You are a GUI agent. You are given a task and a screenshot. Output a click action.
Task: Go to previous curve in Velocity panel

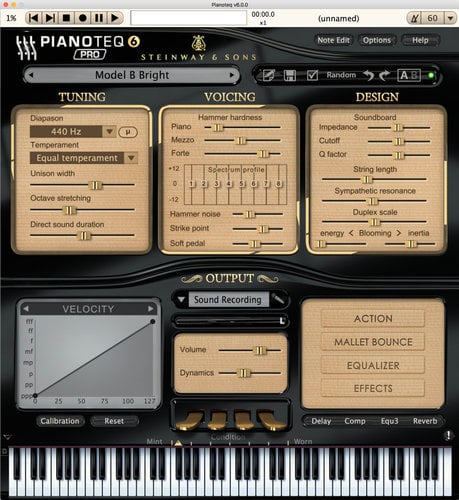tap(26, 309)
